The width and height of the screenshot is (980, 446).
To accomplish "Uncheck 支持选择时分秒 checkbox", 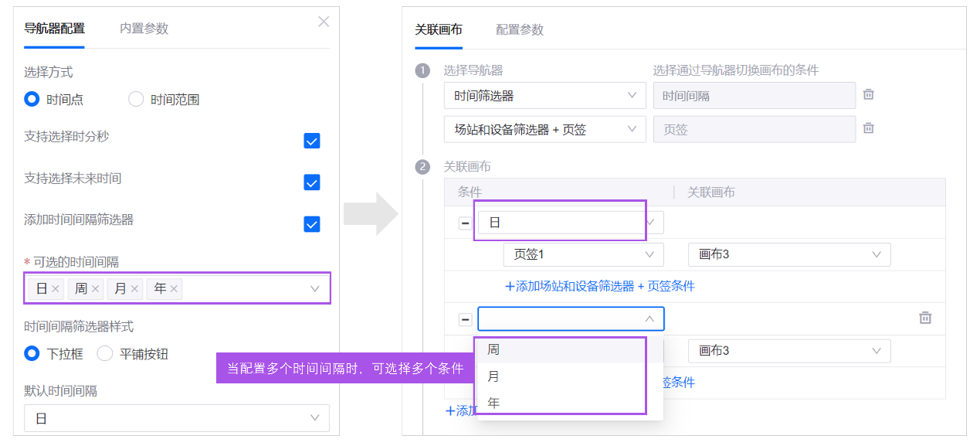I will (312, 141).
